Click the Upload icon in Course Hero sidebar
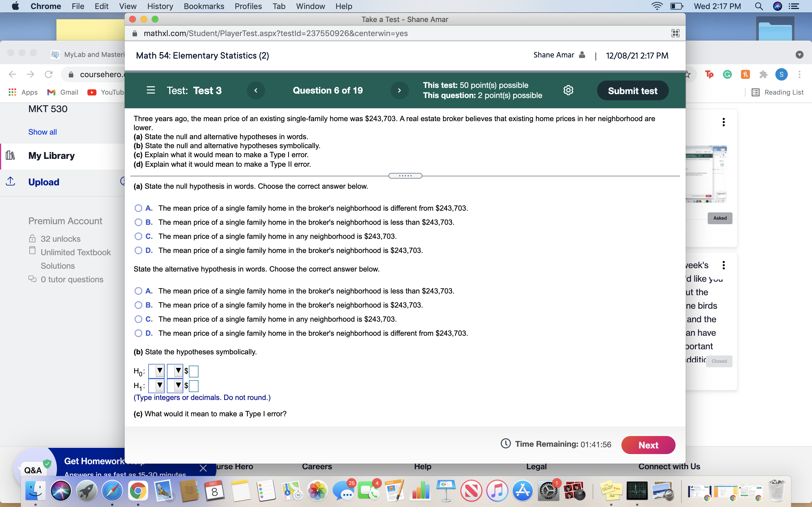 coord(11,181)
